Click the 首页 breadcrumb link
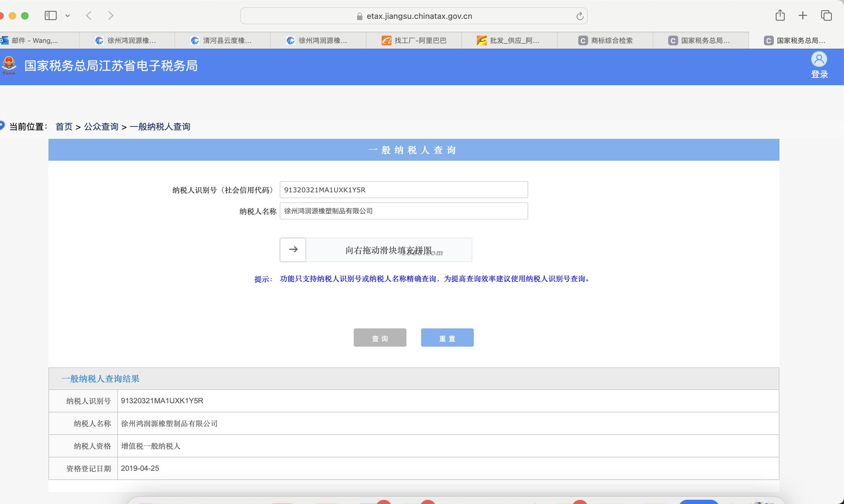This screenshot has width=844, height=504. 64,127
